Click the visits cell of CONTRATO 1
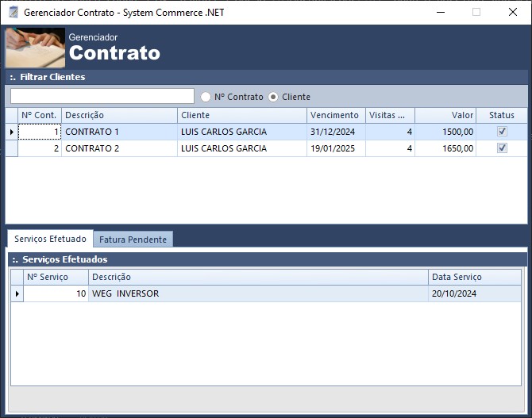The image size is (532, 418). tap(390, 132)
